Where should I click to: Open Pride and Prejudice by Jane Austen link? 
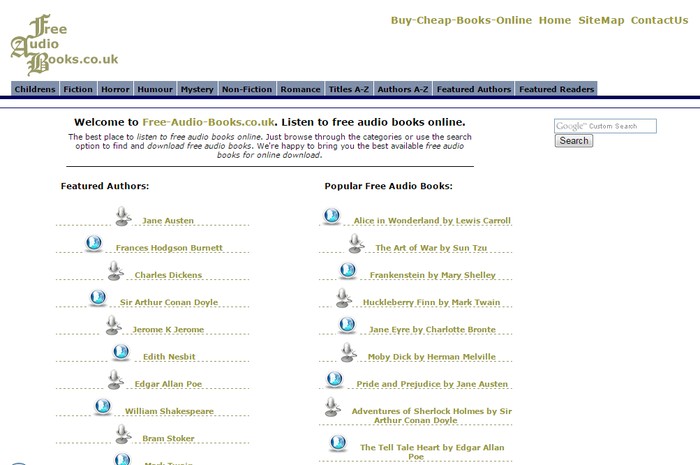click(x=432, y=384)
